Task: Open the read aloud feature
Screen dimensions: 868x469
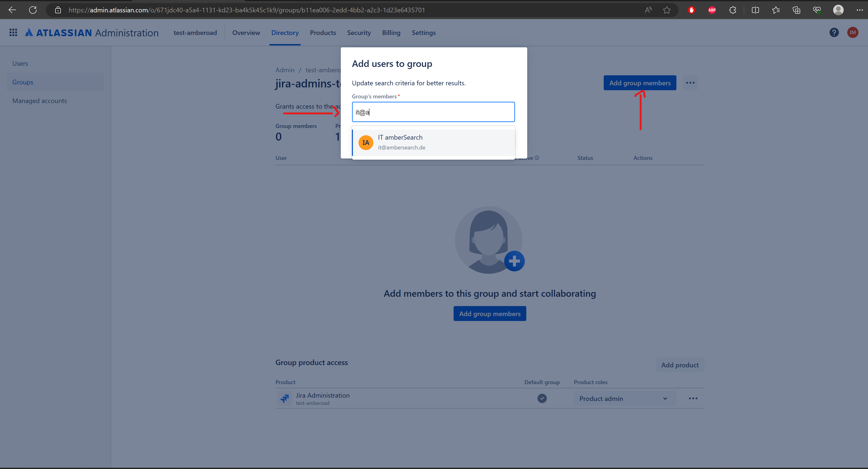Action: (648, 10)
